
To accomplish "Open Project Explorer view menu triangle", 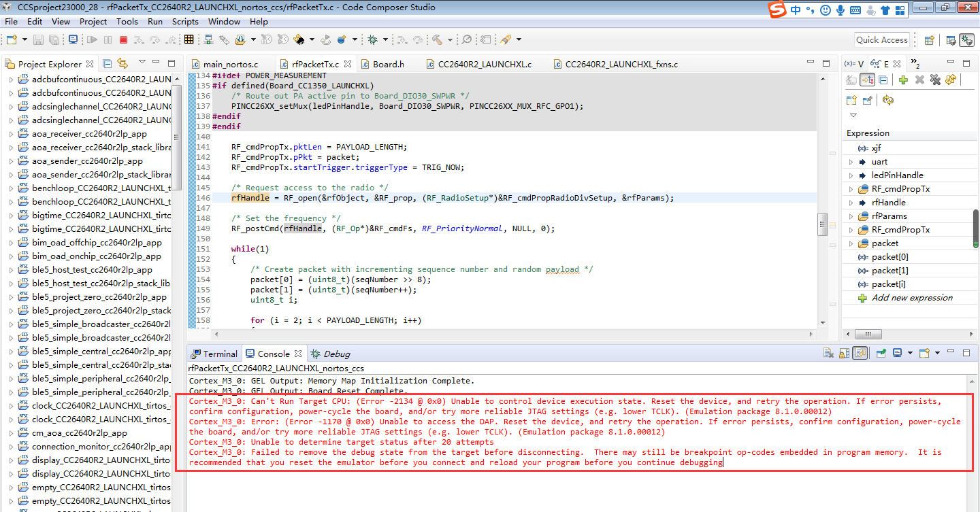I will (142, 63).
